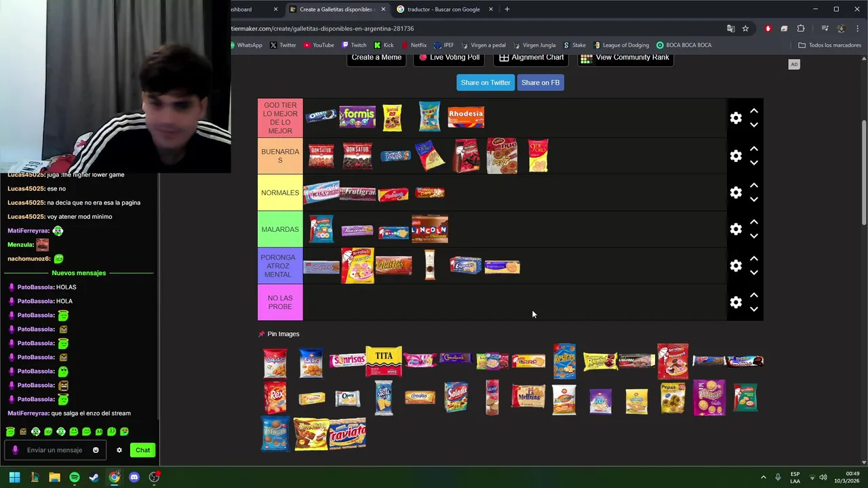868x488 pixels.
Task: Click the Enviar un mensaje chat input
Action: (x=54, y=450)
